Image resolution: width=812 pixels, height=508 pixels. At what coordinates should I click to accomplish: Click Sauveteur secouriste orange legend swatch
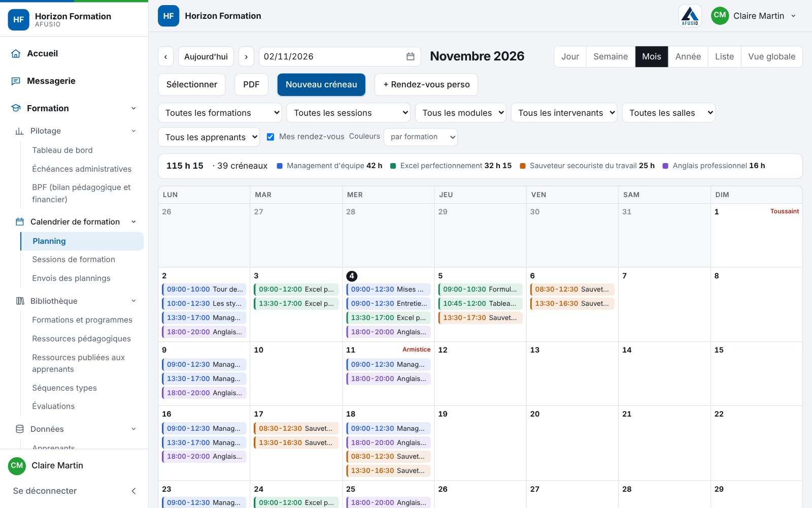(523, 166)
